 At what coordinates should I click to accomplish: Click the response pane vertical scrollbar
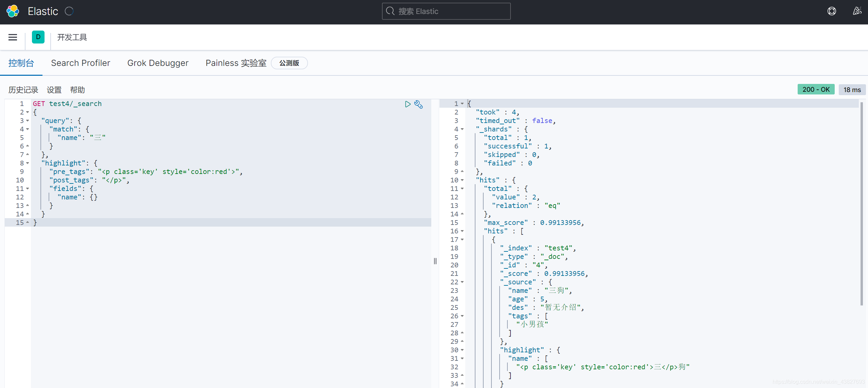pos(862,204)
